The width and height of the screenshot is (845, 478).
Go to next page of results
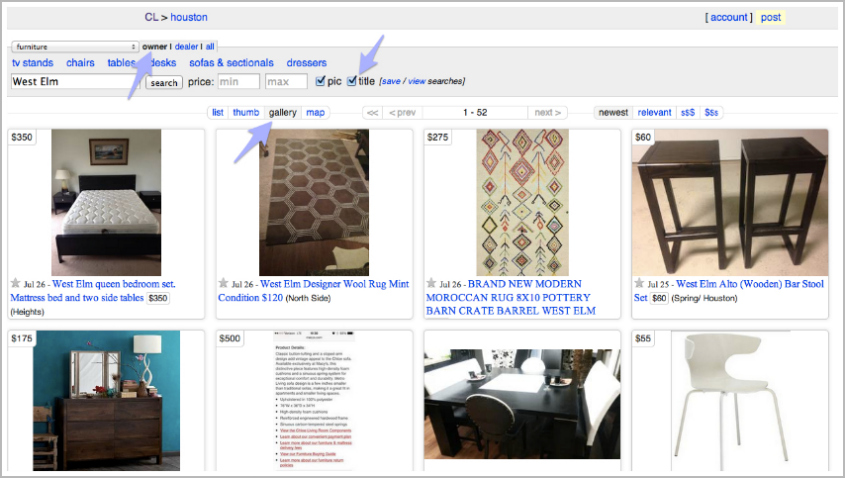point(548,112)
